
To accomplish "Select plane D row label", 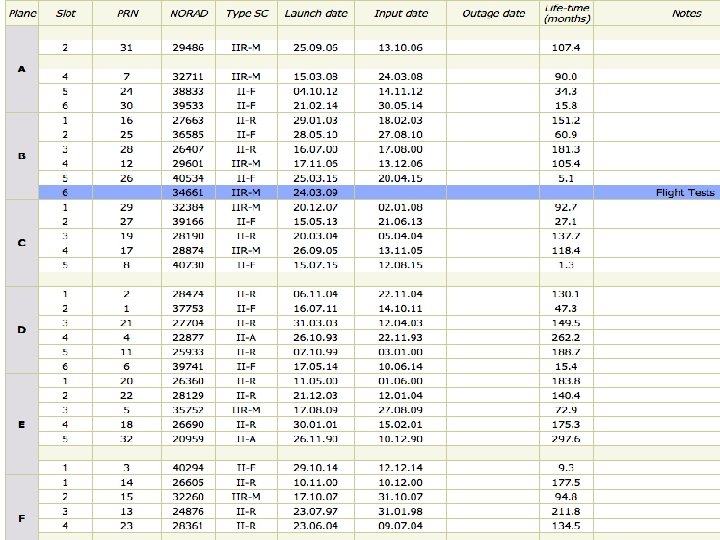I will coord(22,330).
